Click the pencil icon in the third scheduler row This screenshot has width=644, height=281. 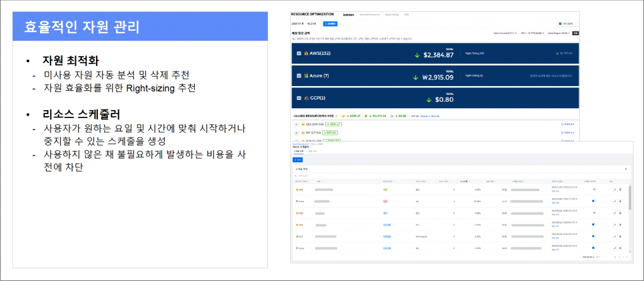[x=615, y=213]
